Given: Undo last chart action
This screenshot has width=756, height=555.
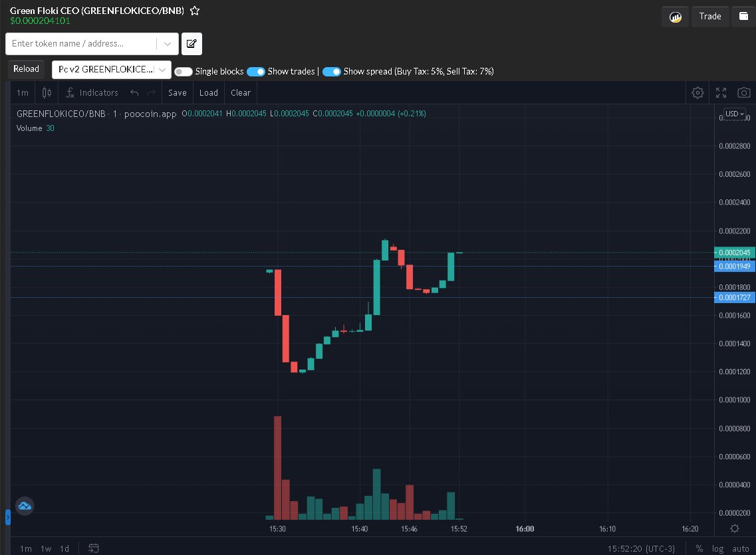Looking at the screenshot, I should [134, 92].
